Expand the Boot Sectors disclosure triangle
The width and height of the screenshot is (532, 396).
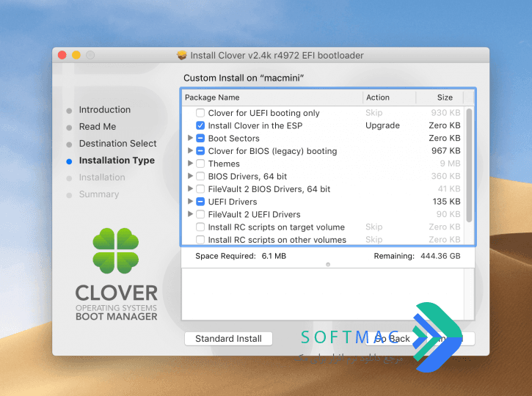[190, 138]
